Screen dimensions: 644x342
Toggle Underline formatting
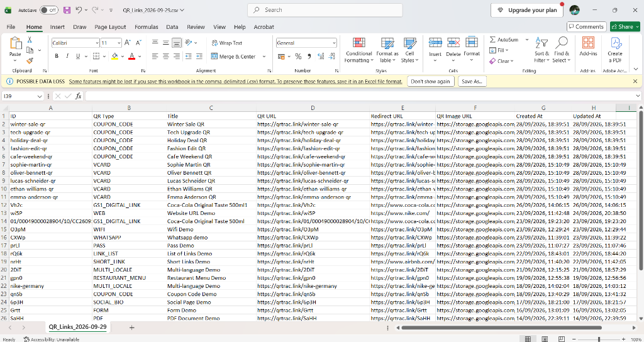[x=77, y=56]
